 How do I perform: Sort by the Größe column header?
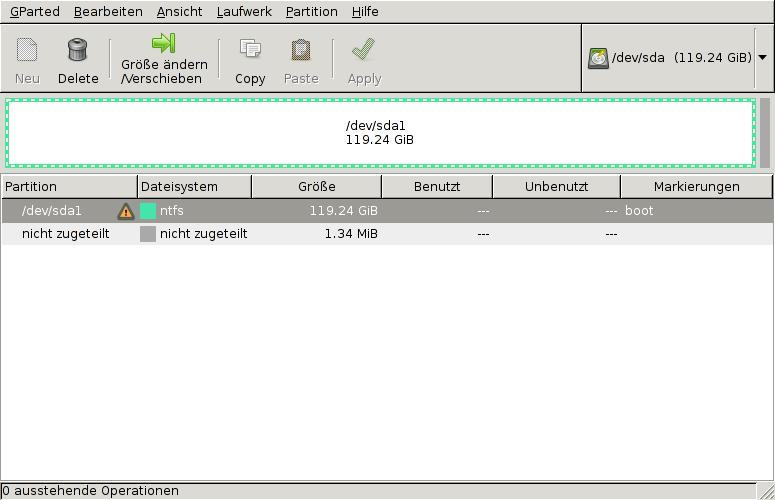(316, 187)
